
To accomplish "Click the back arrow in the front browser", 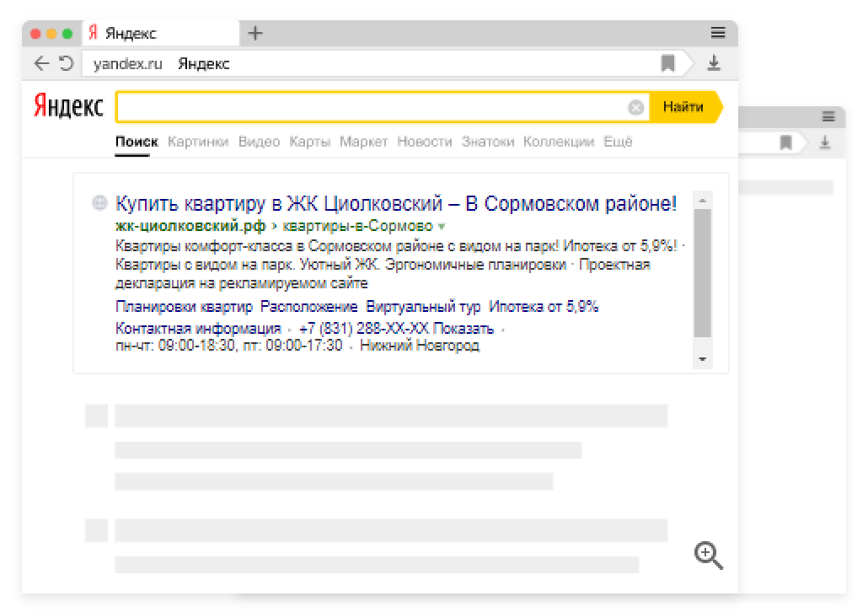I will [41, 63].
